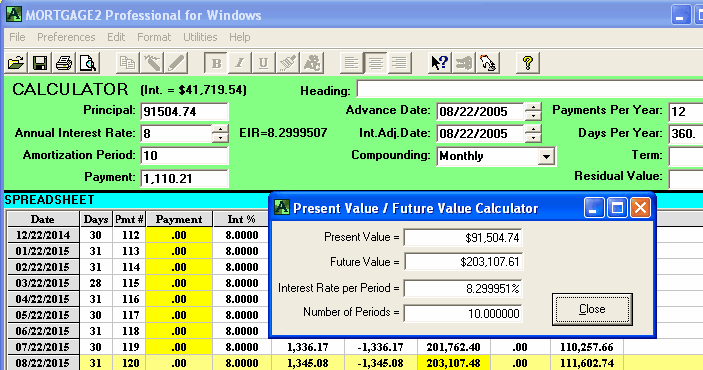Click the greyed icon right of paintbrush
The image size is (703, 370).
[x=312, y=63]
